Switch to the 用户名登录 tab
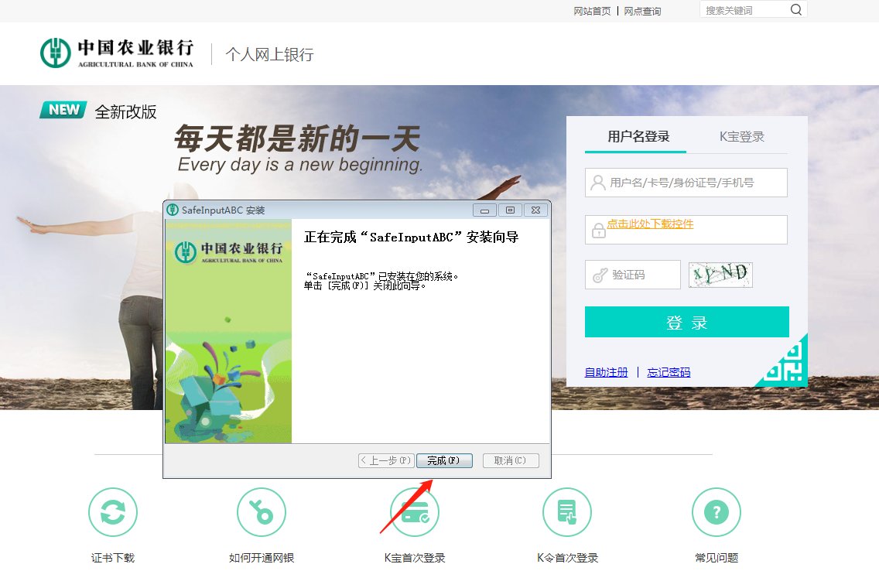 tap(634, 136)
